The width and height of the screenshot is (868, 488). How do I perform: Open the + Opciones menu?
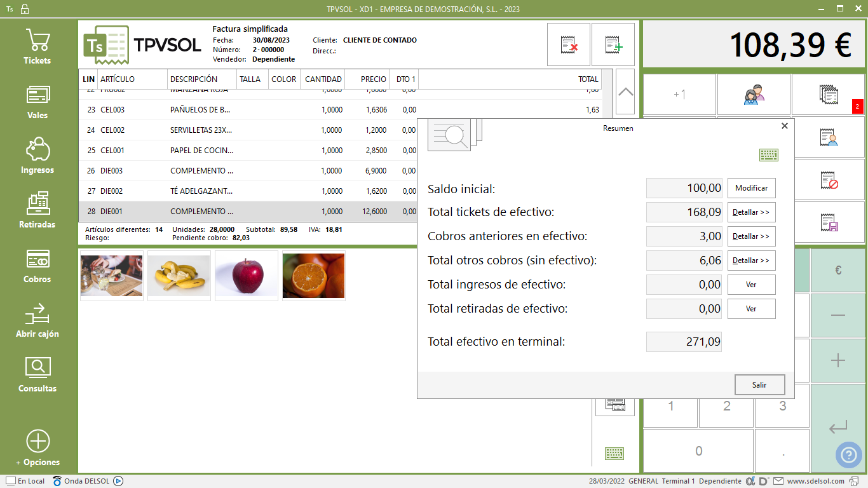click(37, 448)
